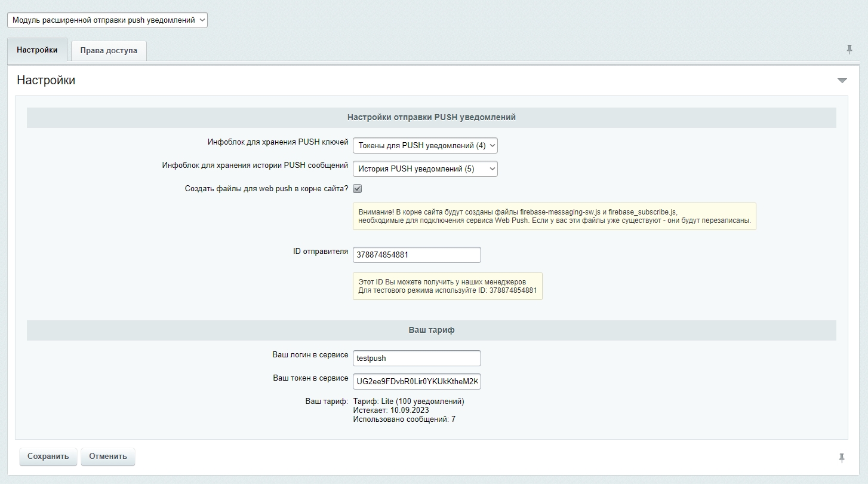Click the Отменить button
Image resolution: width=868 pixels, height=484 pixels.
point(108,457)
